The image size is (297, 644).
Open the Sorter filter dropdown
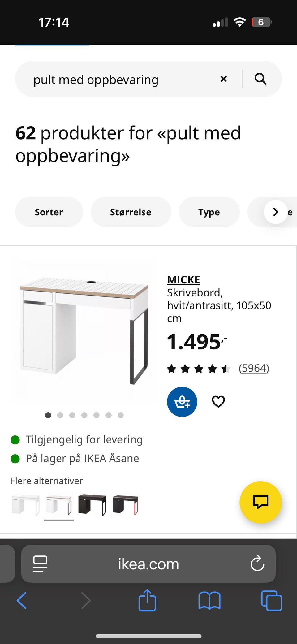click(x=49, y=212)
